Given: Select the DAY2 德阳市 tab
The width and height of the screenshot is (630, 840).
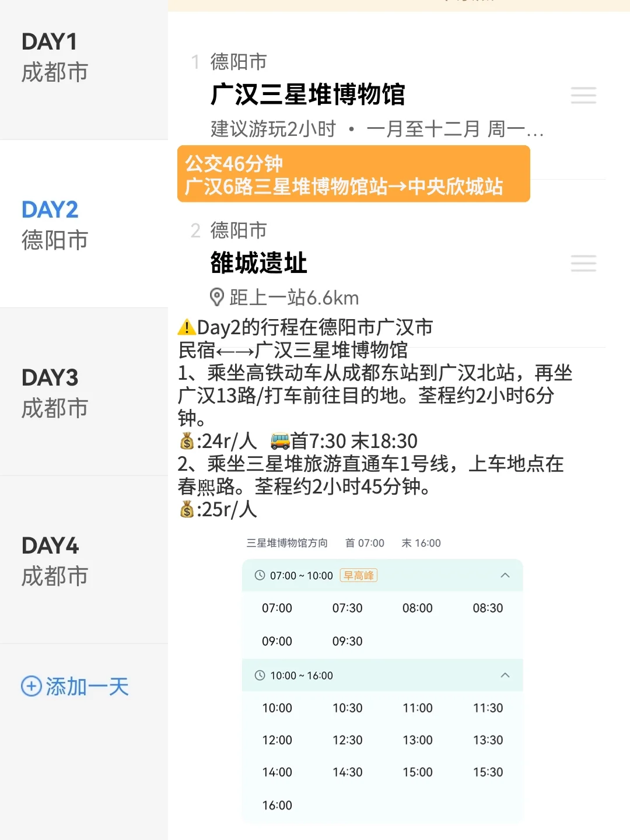Looking at the screenshot, I should pyautogui.click(x=84, y=225).
